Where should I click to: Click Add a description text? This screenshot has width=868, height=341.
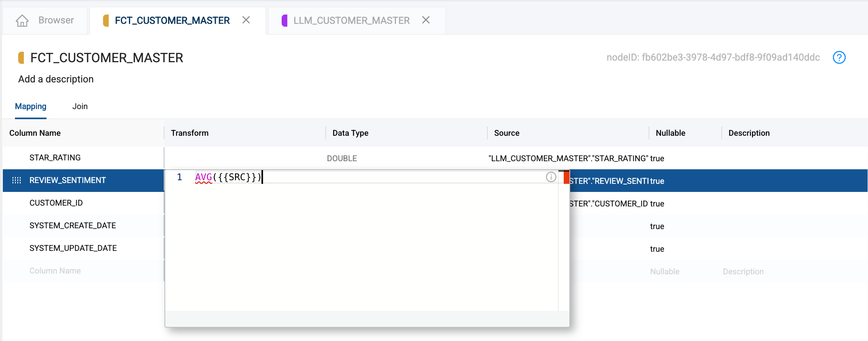(56, 79)
